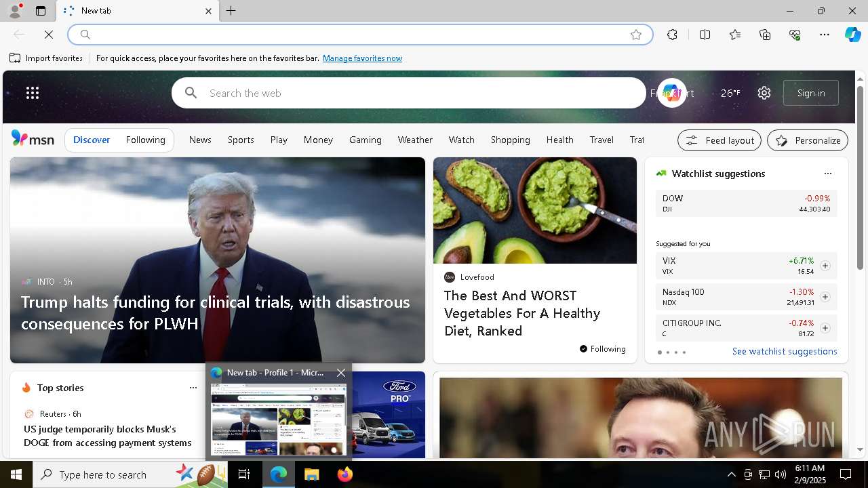Open the 26°F weather widget
This screenshot has height=488, width=868.
[730, 93]
